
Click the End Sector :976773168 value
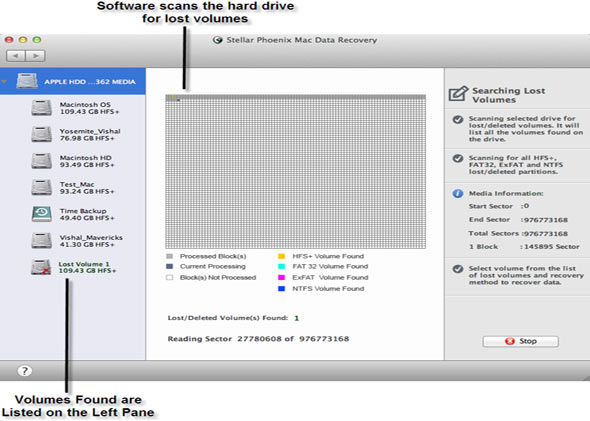click(x=544, y=220)
